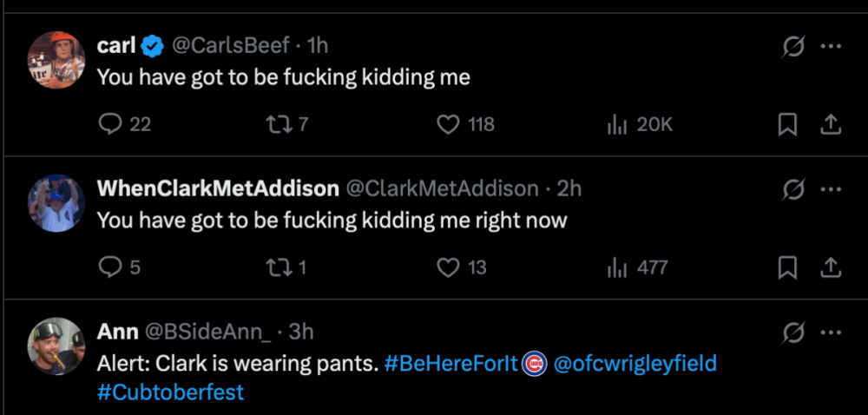The width and height of the screenshot is (868, 415).
Task: Open Grok icon on carl's tweet
Action: (x=792, y=46)
